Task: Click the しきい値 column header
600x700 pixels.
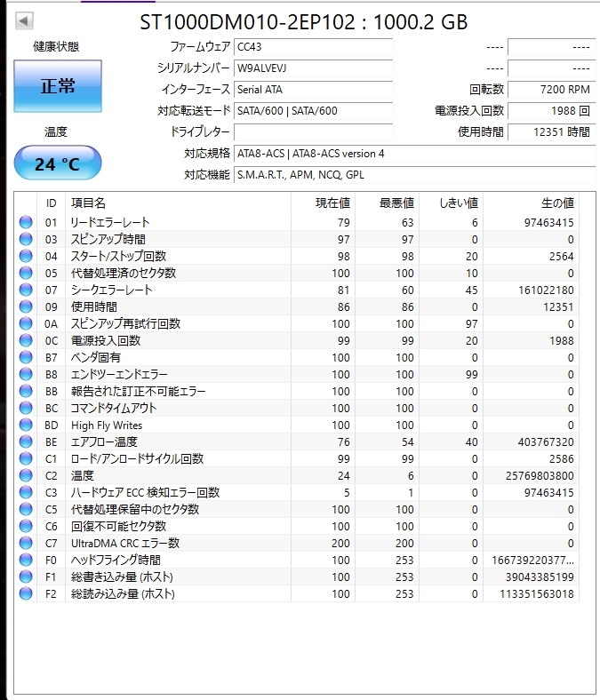Action: tap(452, 203)
